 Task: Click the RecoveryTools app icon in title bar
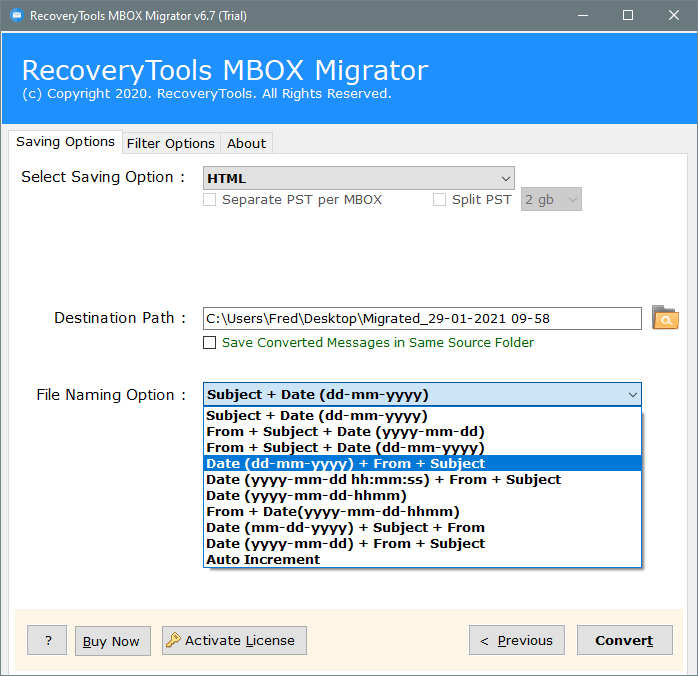pos(17,16)
